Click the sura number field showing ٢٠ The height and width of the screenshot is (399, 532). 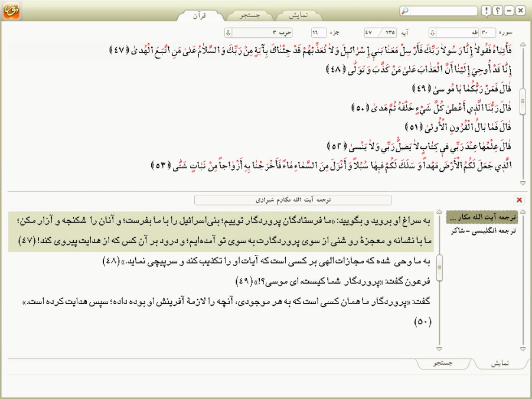click(x=488, y=32)
